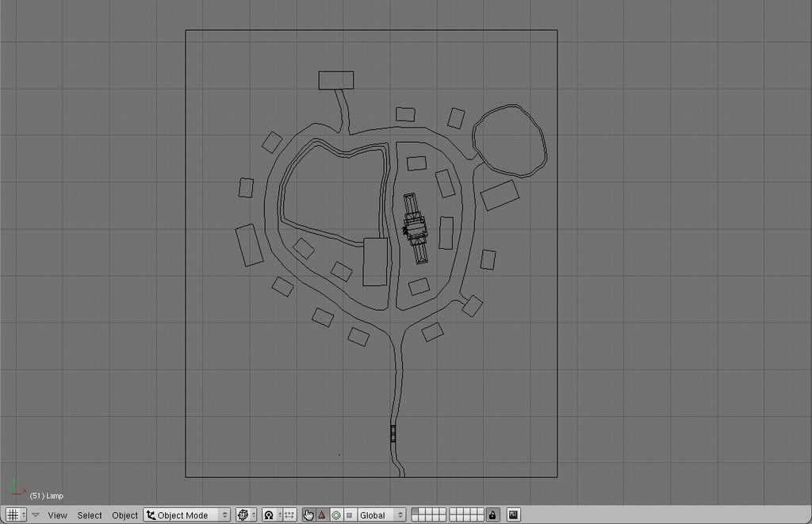812x524 pixels.
Task: Open the Object Mode dropdown
Action: point(187,514)
